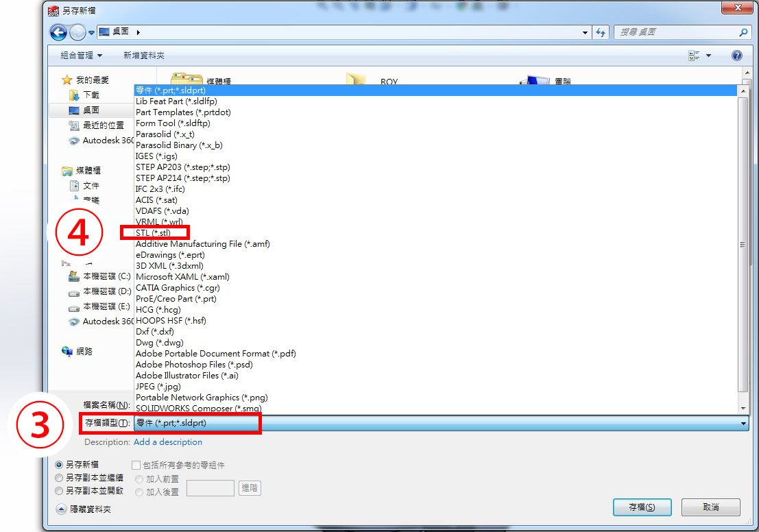
Task: Click the 存檔(S) save button
Action: click(642, 507)
